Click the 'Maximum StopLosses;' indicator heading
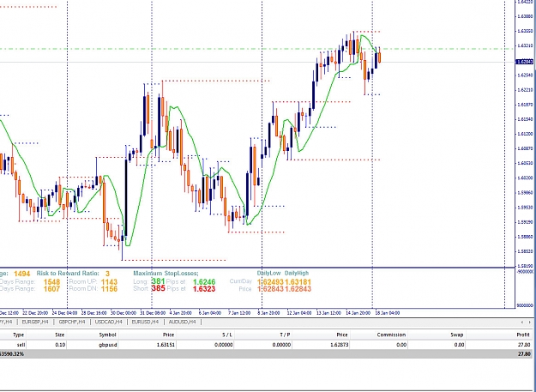Image resolution: width=536 pixels, height=392 pixels. click(166, 274)
